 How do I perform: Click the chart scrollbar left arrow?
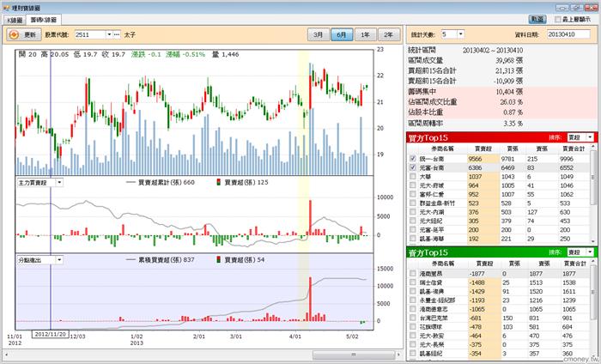[x=6, y=355]
